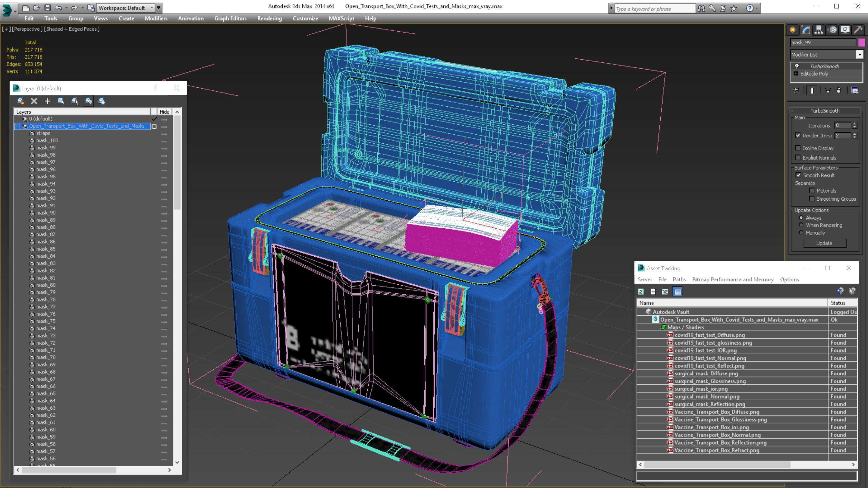
Task: Open the Paths menu in Asset Tracking
Action: point(679,279)
